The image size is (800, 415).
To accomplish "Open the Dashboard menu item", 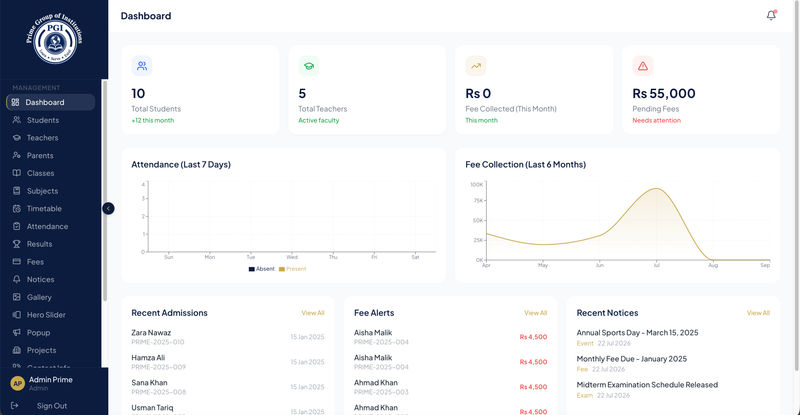I will pos(51,102).
